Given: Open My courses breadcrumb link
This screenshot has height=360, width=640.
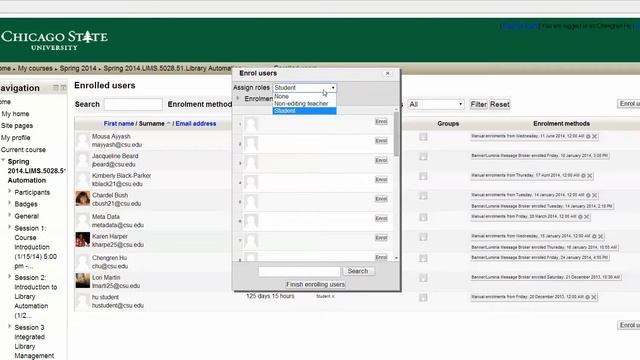Looking at the screenshot, I should (35, 68).
